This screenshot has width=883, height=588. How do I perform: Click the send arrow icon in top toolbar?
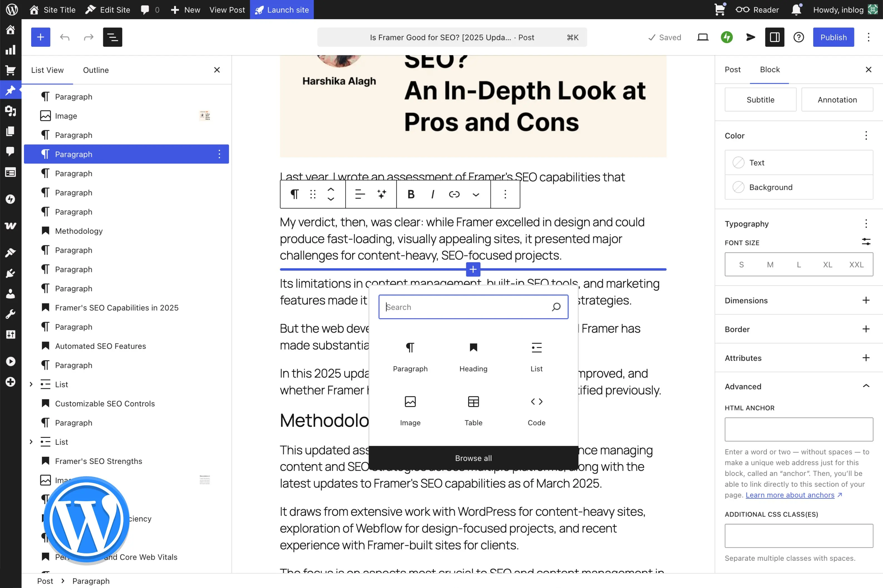(x=751, y=37)
